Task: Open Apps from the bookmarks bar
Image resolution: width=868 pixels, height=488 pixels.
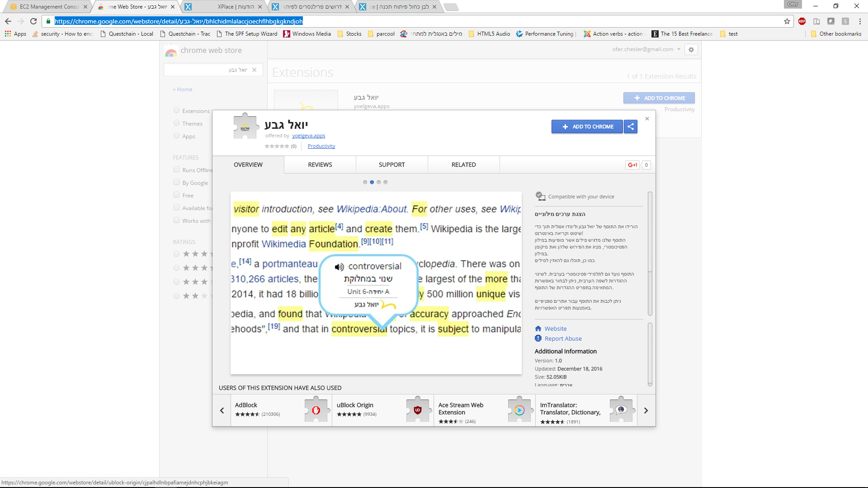Action: [x=15, y=34]
